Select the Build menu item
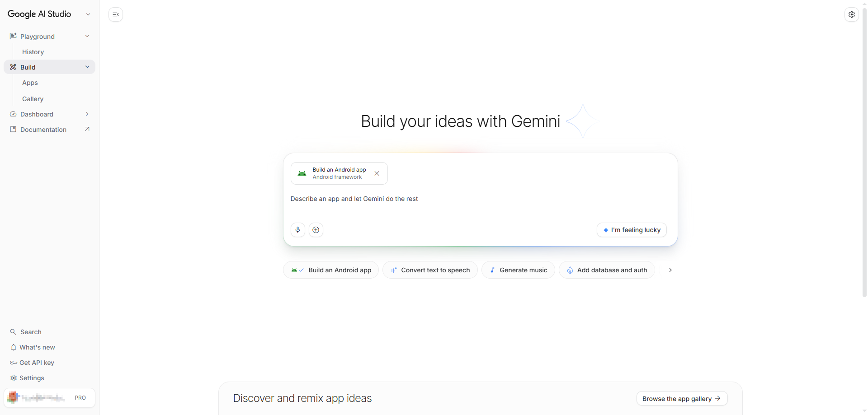This screenshot has height=415, width=868. pos(49,67)
